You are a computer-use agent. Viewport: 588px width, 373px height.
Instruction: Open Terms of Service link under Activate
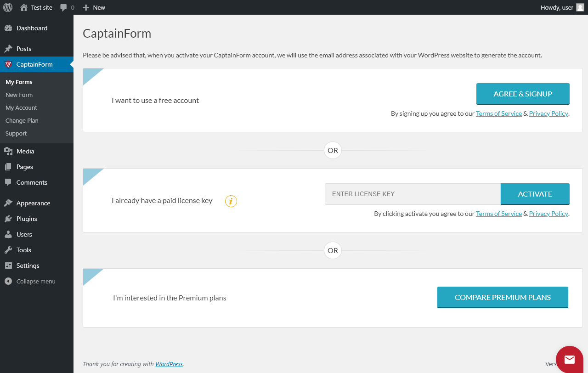499,214
